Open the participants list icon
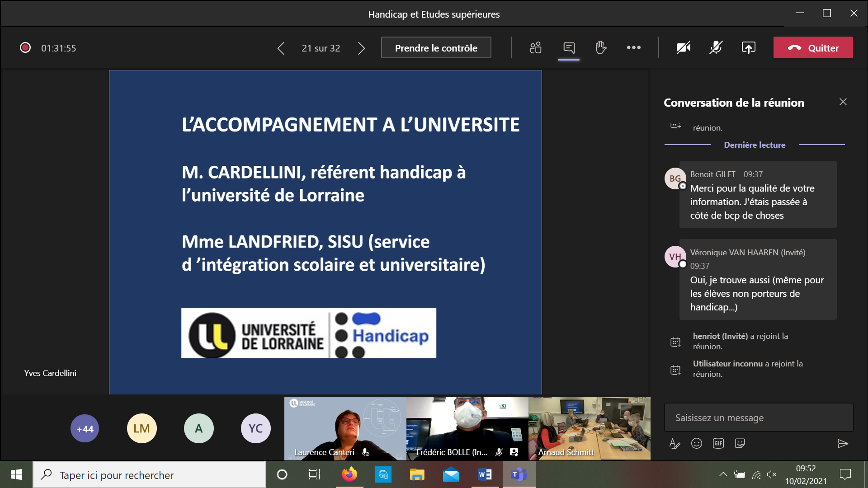Screen dimensions: 868x488 point(536,48)
